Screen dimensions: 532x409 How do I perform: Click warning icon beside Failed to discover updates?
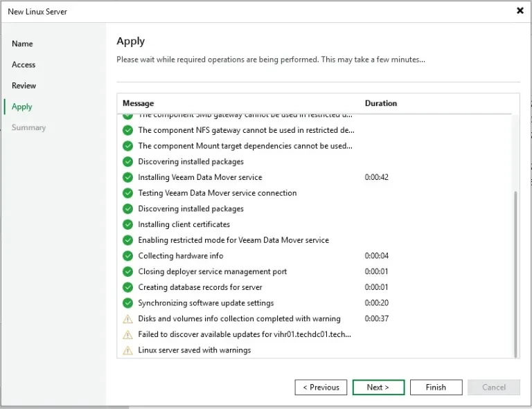[127, 335]
